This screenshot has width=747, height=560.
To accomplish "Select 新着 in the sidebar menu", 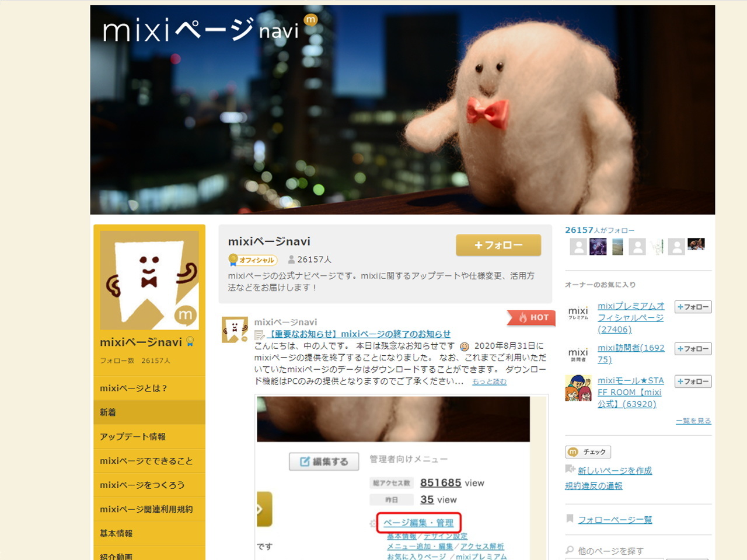I will pyautogui.click(x=149, y=412).
